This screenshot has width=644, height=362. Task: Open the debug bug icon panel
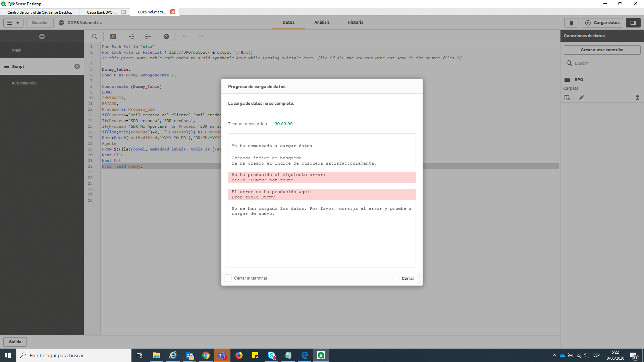(571, 23)
